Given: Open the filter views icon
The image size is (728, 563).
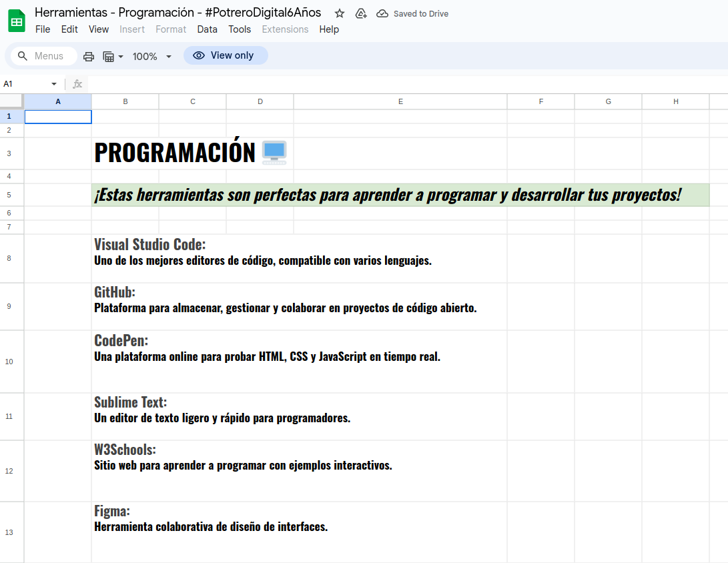Looking at the screenshot, I should coord(108,56).
